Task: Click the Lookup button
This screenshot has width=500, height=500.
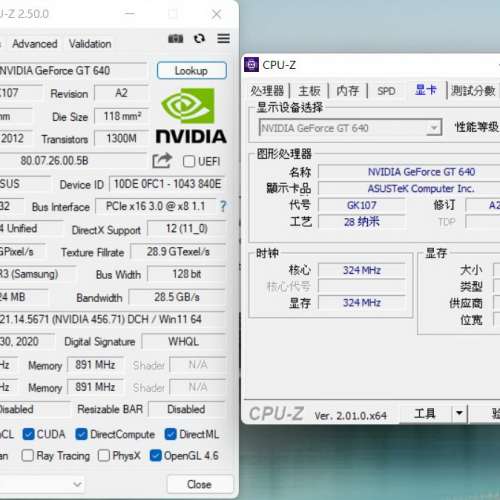Action: 192,70
